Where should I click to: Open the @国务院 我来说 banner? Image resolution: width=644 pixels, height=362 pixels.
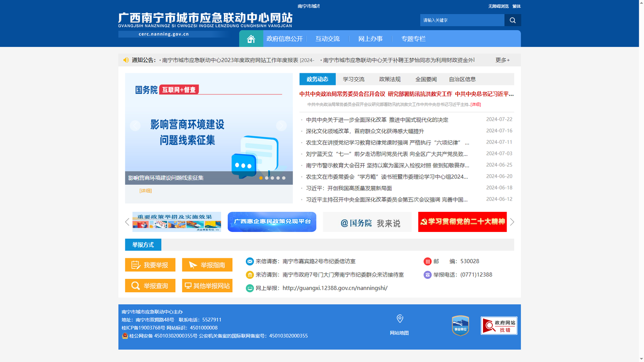click(x=367, y=222)
